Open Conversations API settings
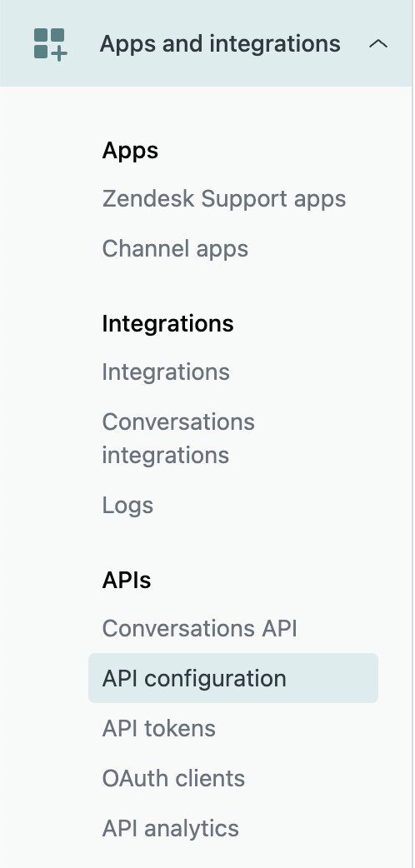Screen dimensions: 415x868 199,628
